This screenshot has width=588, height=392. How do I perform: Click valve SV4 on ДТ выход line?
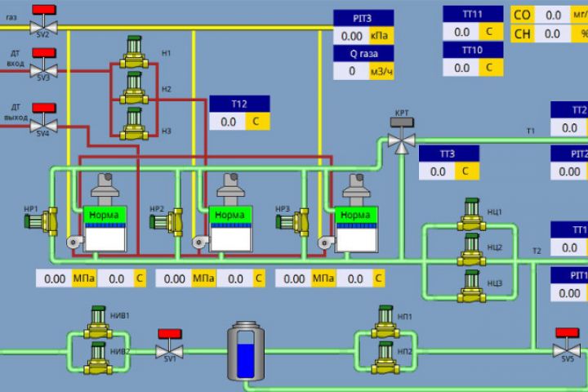pyautogui.click(x=43, y=120)
